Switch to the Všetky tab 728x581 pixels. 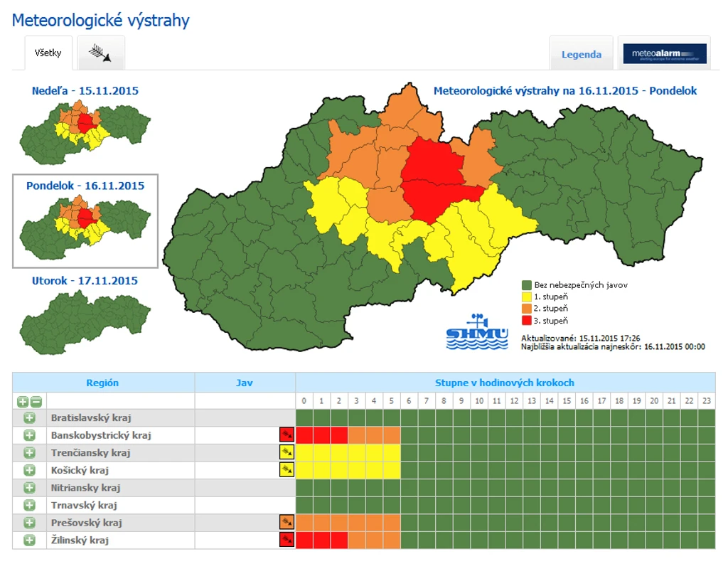[x=48, y=53]
